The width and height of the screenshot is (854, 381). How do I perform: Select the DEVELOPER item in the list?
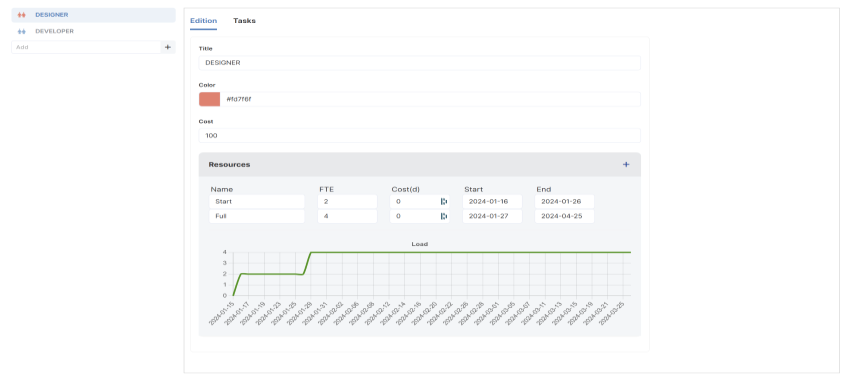point(94,32)
